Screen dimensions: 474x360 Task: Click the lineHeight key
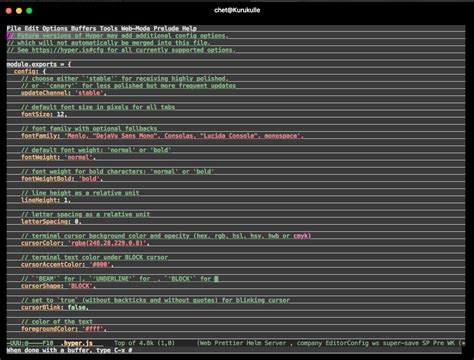pyautogui.click(x=40, y=200)
